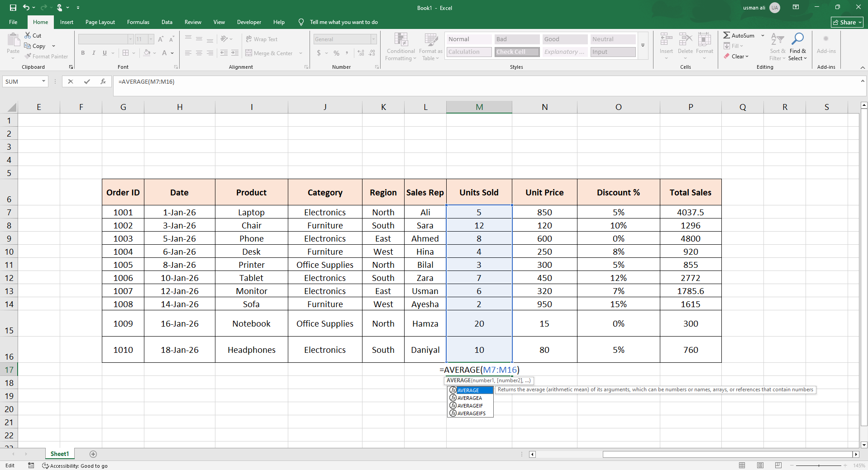The height and width of the screenshot is (470, 868).
Task: Open Sort & Filter options
Action: click(x=777, y=47)
